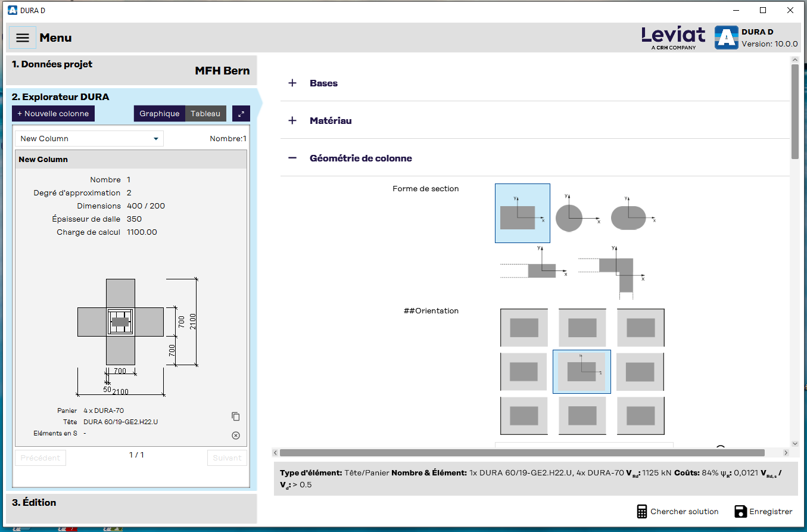The image size is (807, 532).
Task: Click the DURA D application logo
Action: click(x=726, y=38)
